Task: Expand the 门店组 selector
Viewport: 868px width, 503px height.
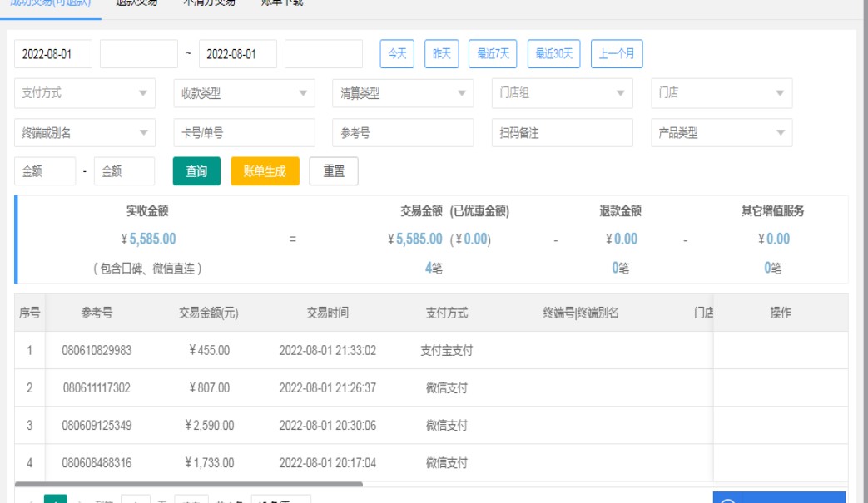Action: pyautogui.click(x=621, y=94)
